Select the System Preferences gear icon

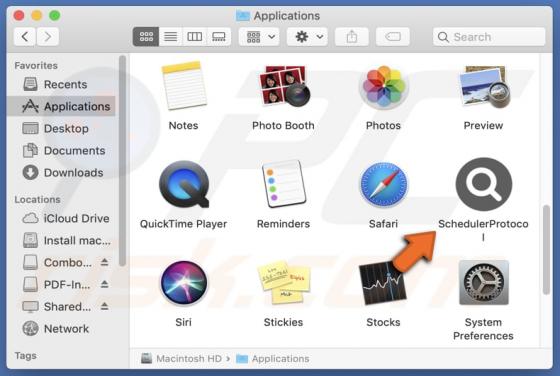[x=484, y=282]
